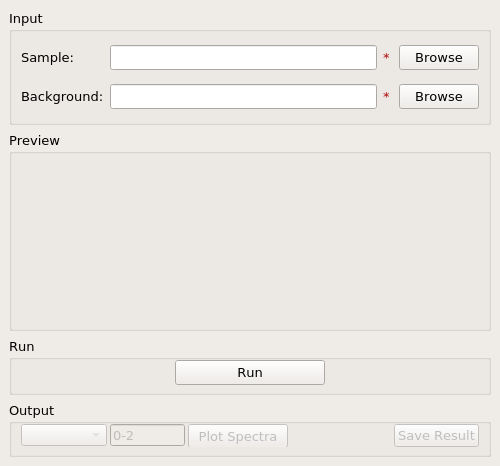Click the Sample file input field
The height and width of the screenshot is (466, 500).
pos(243,58)
